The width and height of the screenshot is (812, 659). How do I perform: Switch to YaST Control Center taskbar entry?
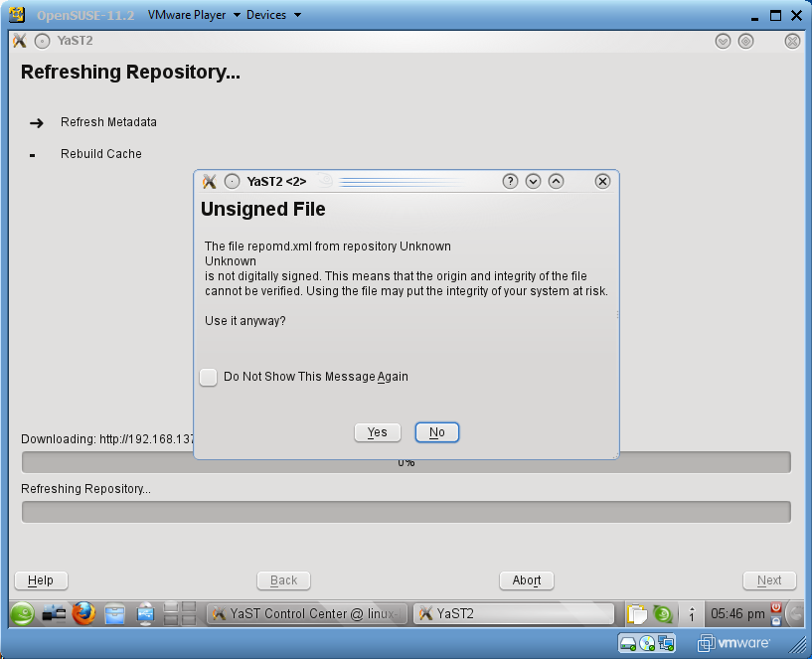(x=307, y=614)
